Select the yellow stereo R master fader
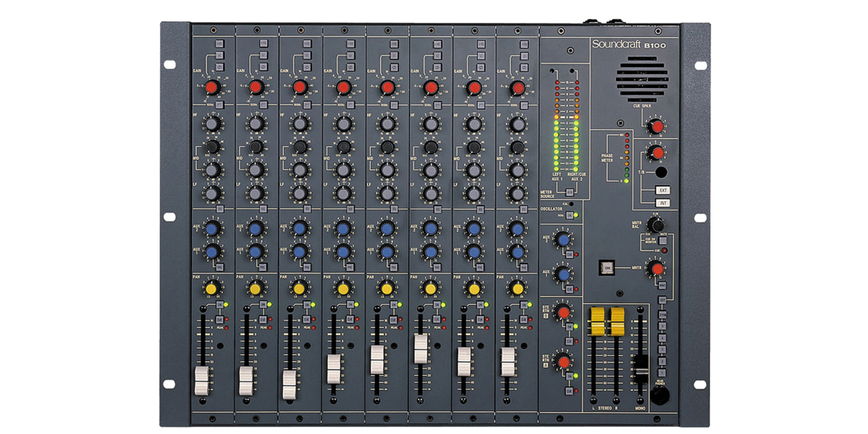868x434 pixels. 617,321
